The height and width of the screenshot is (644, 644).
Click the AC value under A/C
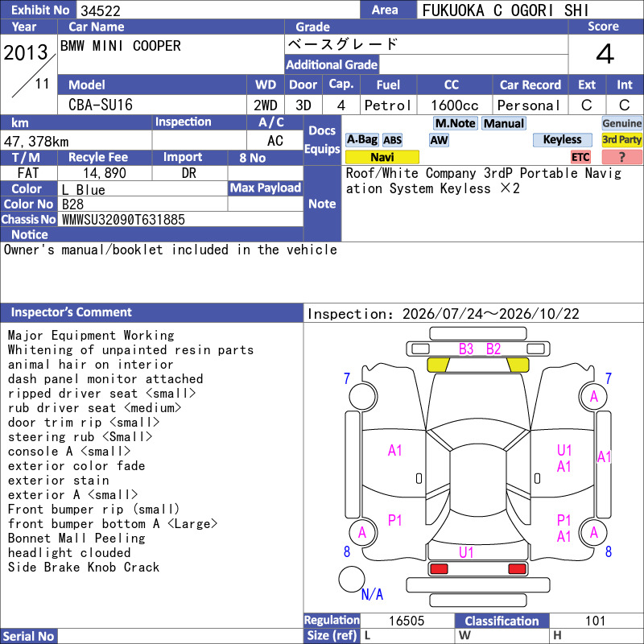pos(275,141)
